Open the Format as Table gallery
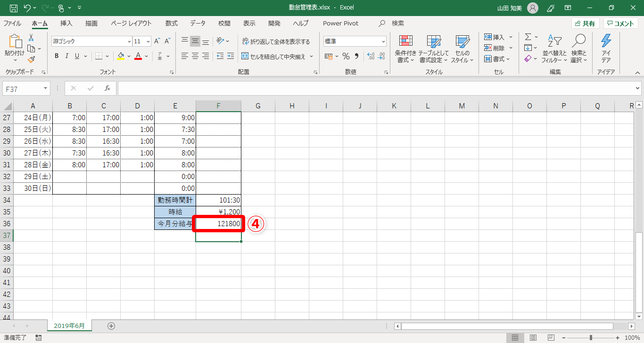The image size is (644, 343). point(433,49)
